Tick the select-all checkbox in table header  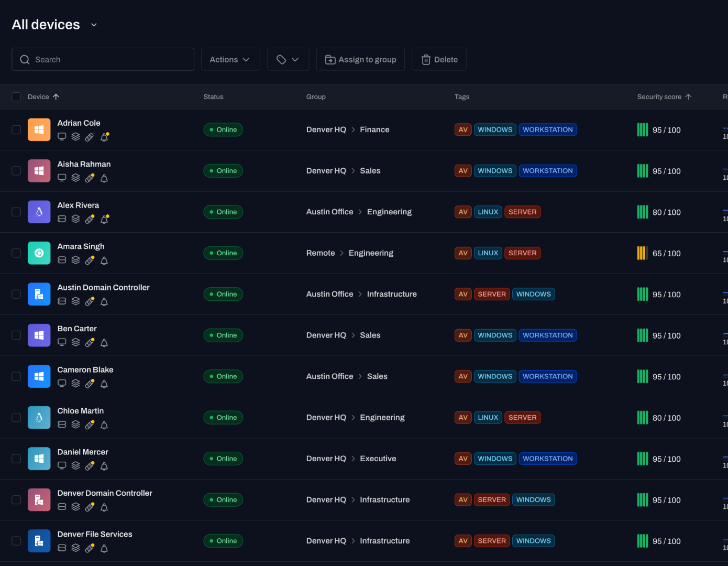(x=16, y=97)
